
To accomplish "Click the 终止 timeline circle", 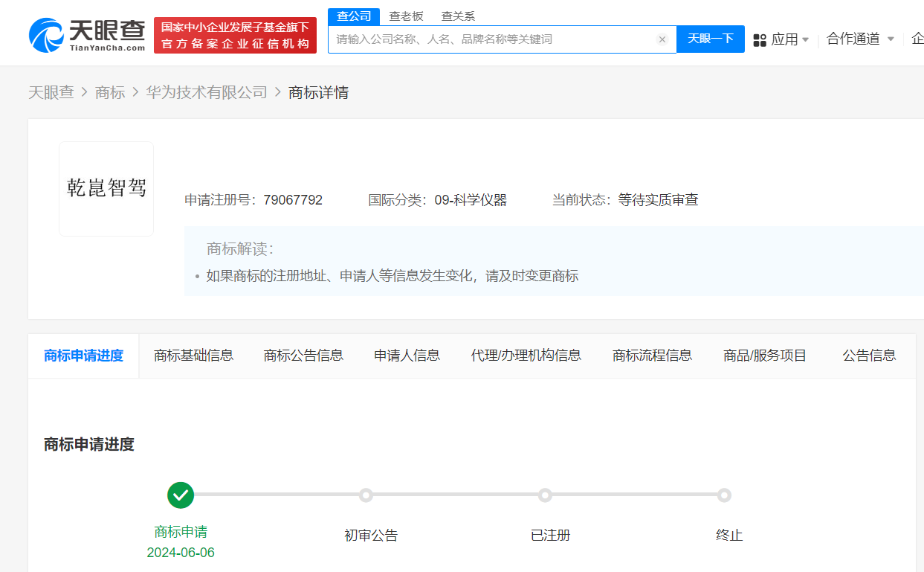I will [725, 495].
